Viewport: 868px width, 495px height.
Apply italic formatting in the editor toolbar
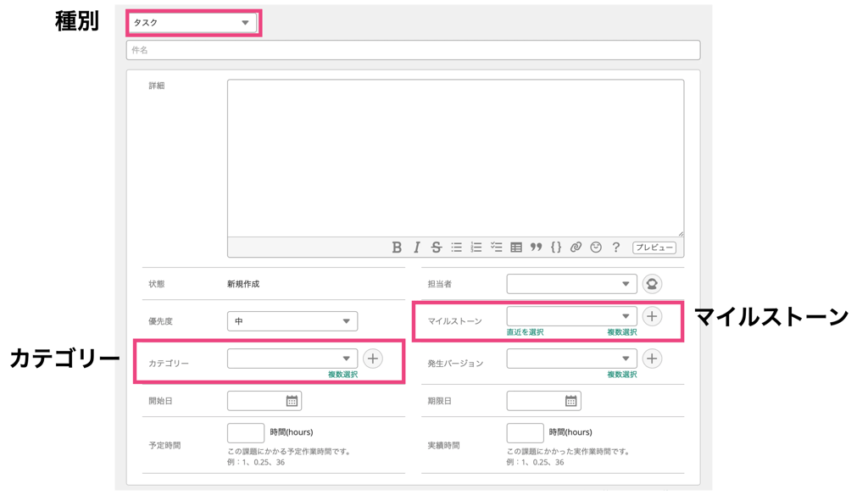click(x=417, y=247)
